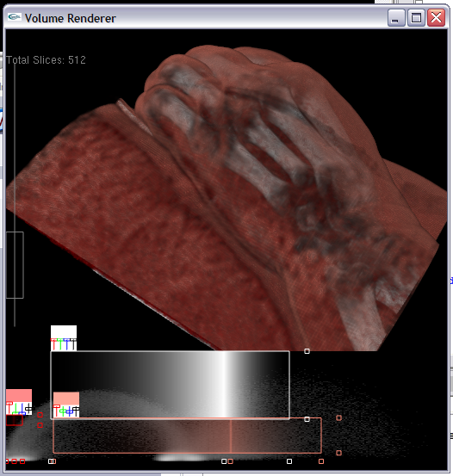Click the white bottom-axis marker under the gray widget's right edge

tap(289, 461)
